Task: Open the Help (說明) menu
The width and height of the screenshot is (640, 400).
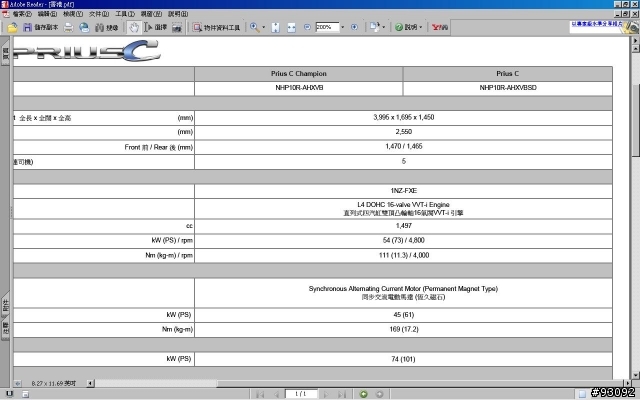Action: [x=178, y=14]
